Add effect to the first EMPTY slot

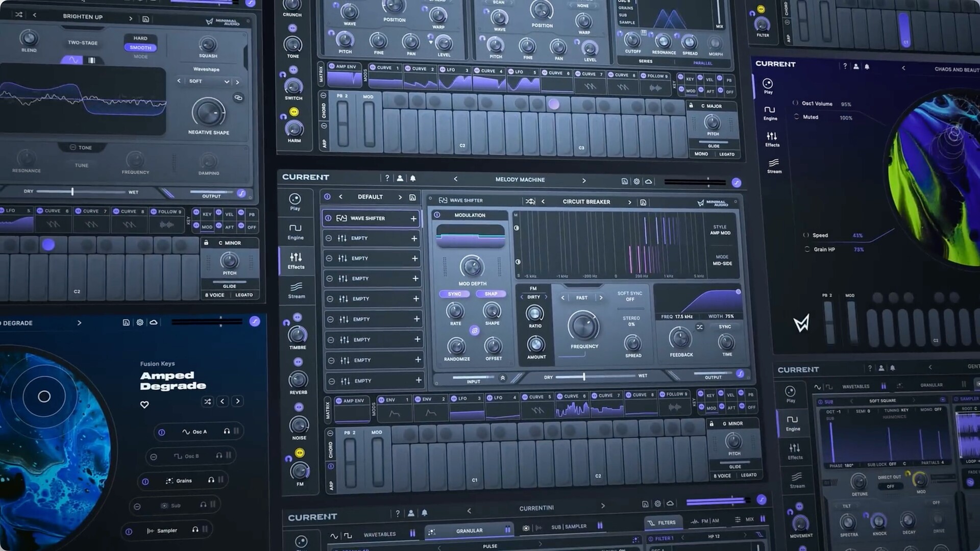[414, 238]
